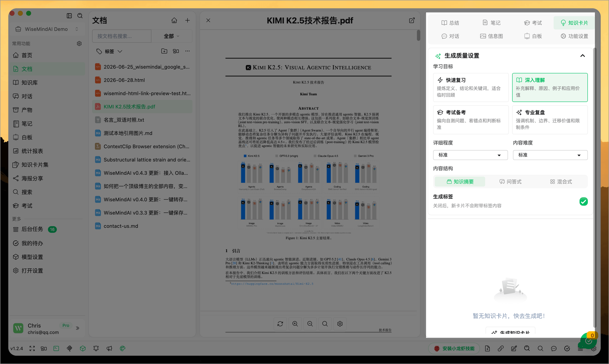Select the 深入理解 learning goal
Viewport: 609px width, 364px height.
coord(550,87)
